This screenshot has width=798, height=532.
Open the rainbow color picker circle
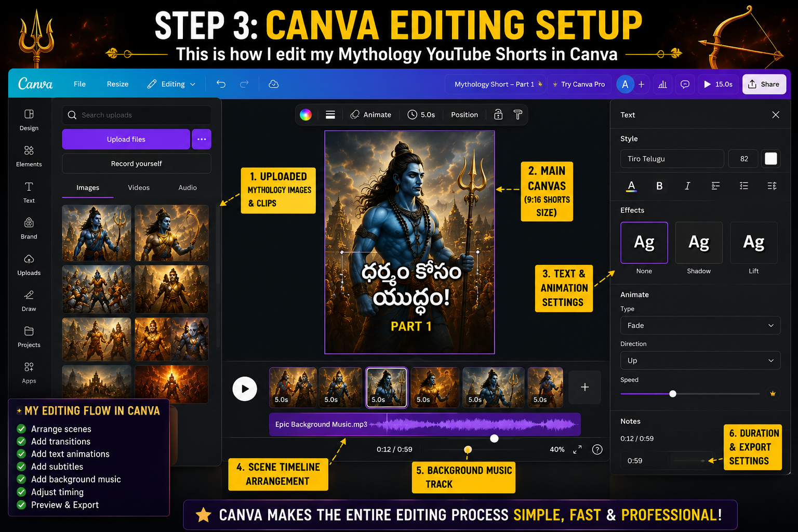(305, 115)
